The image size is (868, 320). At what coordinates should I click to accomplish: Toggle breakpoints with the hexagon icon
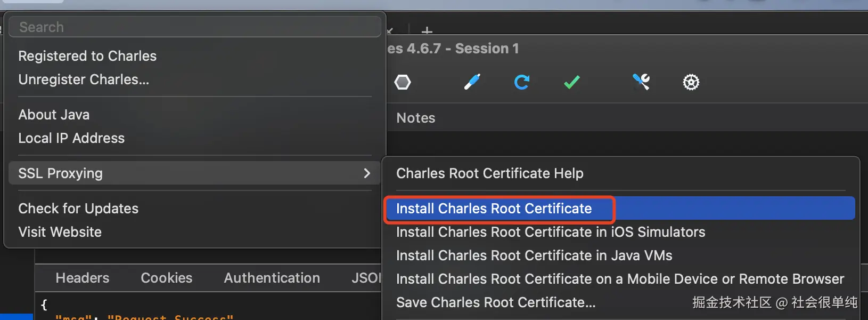[403, 82]
